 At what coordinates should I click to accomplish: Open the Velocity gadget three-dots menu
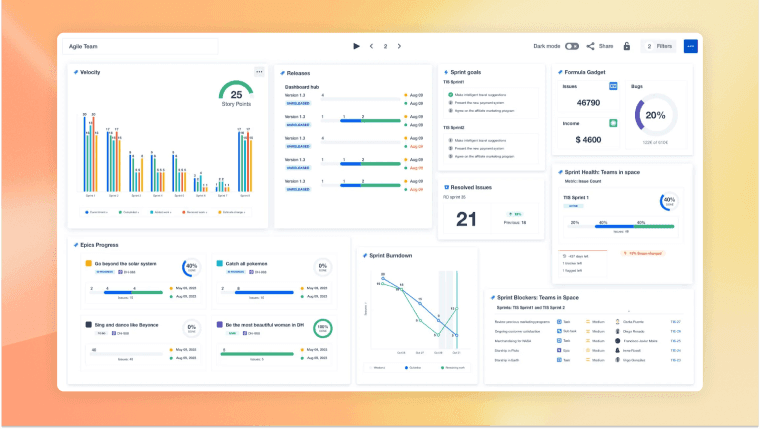point(259,72)
